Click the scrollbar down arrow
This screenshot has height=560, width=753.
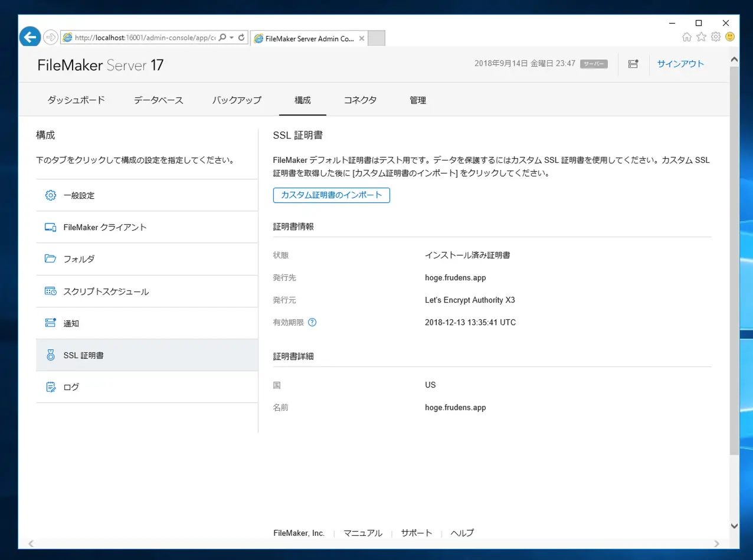coord(734,526)
